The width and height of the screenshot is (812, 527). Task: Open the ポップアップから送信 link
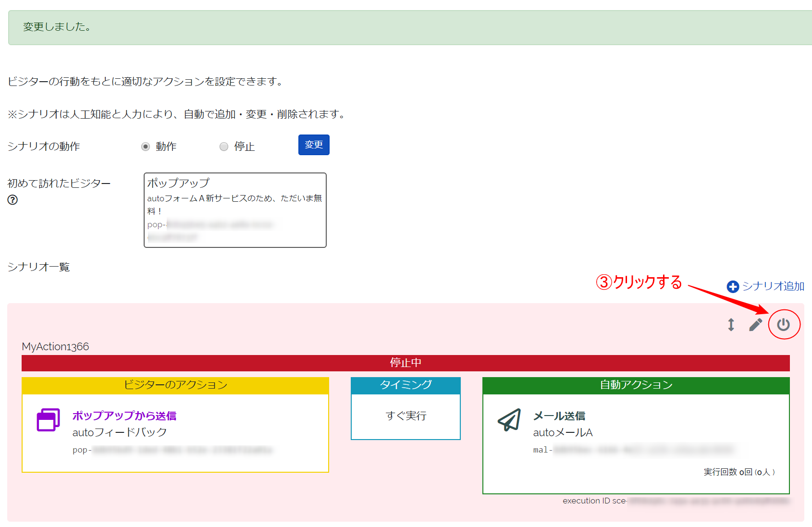124,416
